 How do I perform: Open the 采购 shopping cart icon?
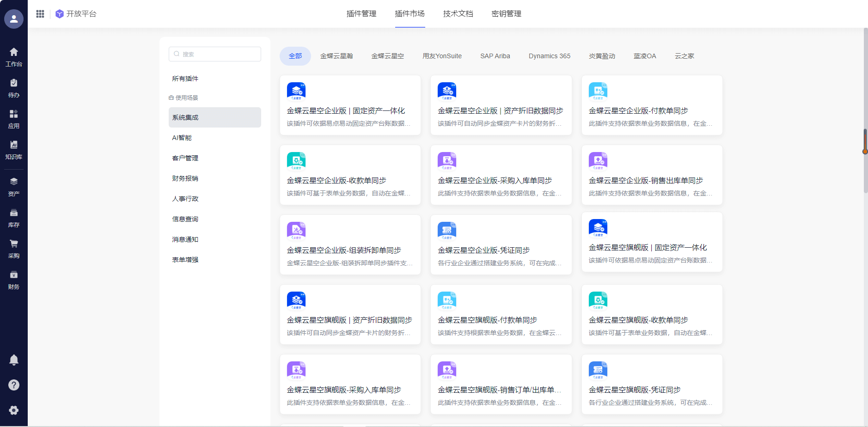14,249
